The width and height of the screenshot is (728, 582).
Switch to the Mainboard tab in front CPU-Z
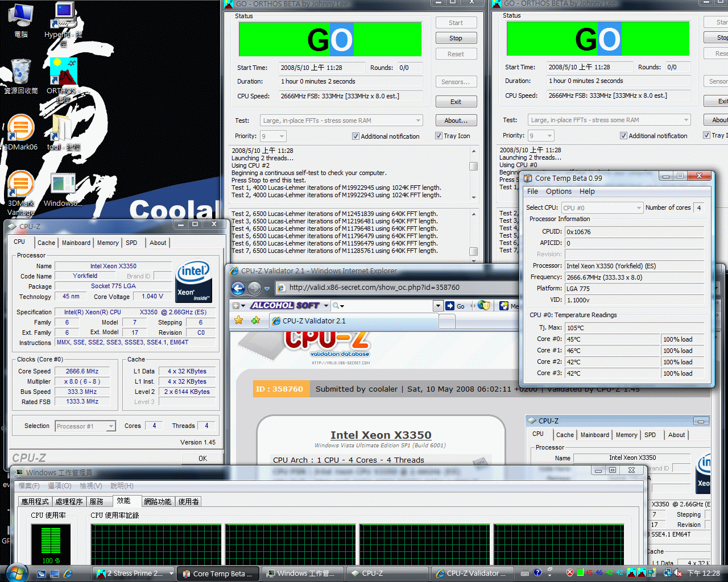(76, 243)
